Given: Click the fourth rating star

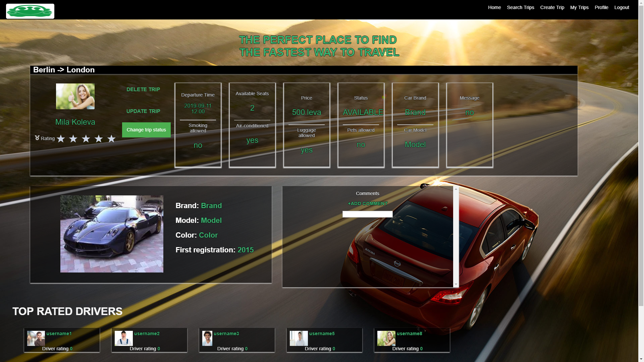Looking at the screenshot, I should coord(99,139).
